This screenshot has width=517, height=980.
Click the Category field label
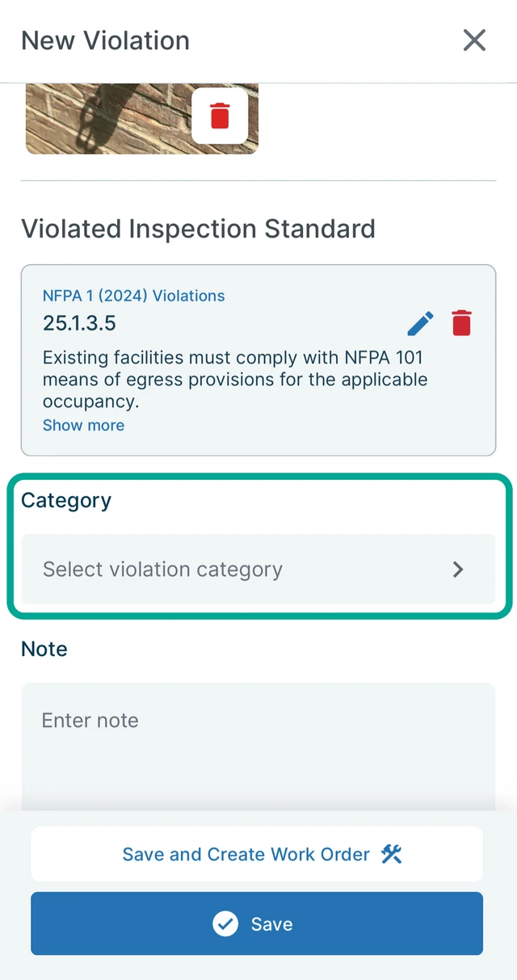tap(66, 500)
